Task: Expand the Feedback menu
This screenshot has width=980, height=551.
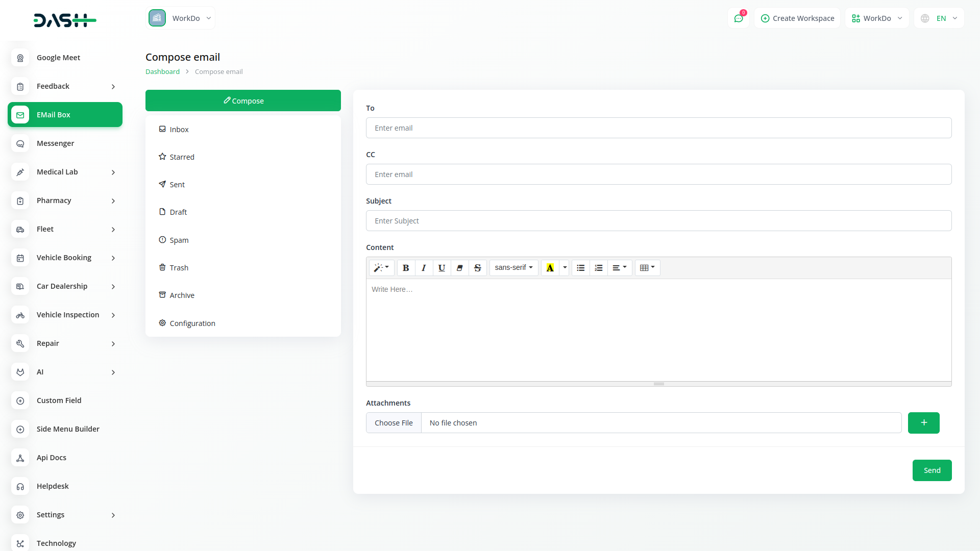Action: pos(65,86)
